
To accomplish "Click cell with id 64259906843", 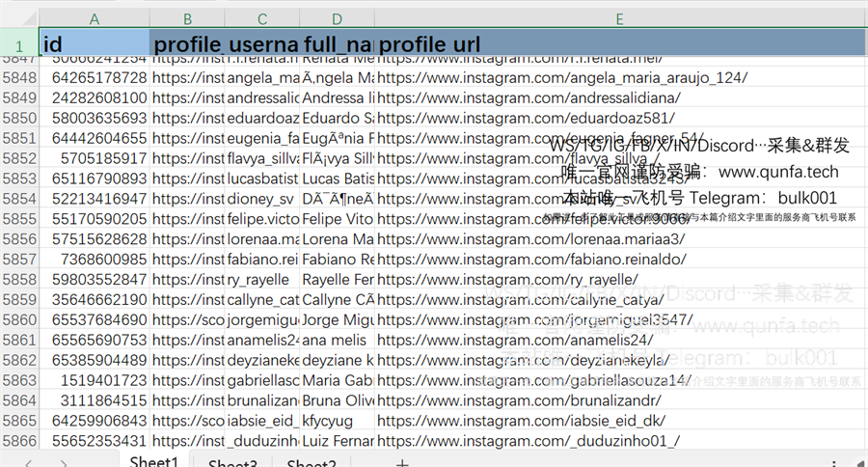I will click(x=95, y=421).
